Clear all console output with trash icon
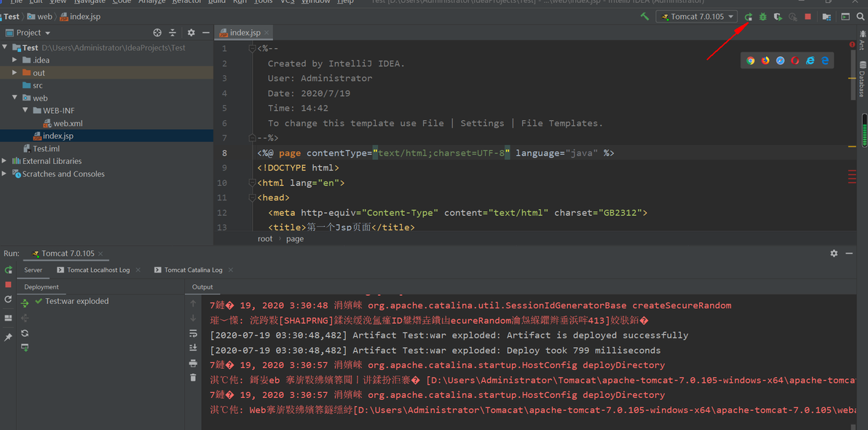The width and height of the screenshot is (868, 430). pos(193,378)
